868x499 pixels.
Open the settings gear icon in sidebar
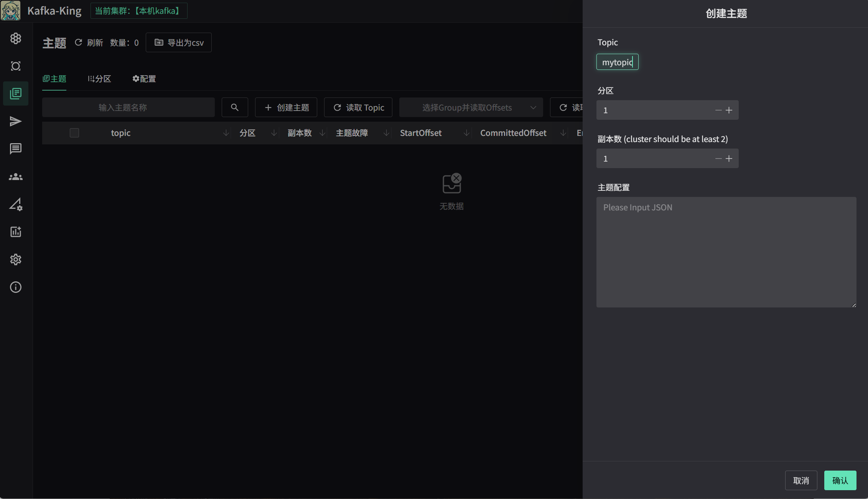pyautogui.click(x=16, y=259)
